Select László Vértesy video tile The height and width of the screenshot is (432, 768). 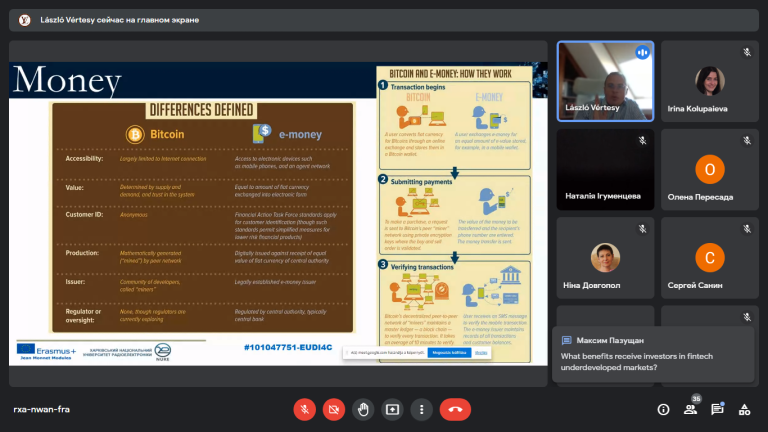coord(605,81)
